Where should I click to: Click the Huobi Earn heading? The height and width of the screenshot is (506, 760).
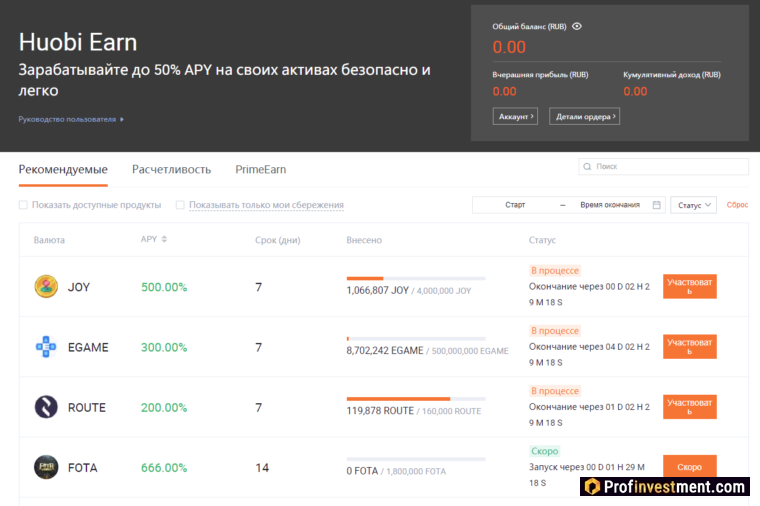(78, 42)
